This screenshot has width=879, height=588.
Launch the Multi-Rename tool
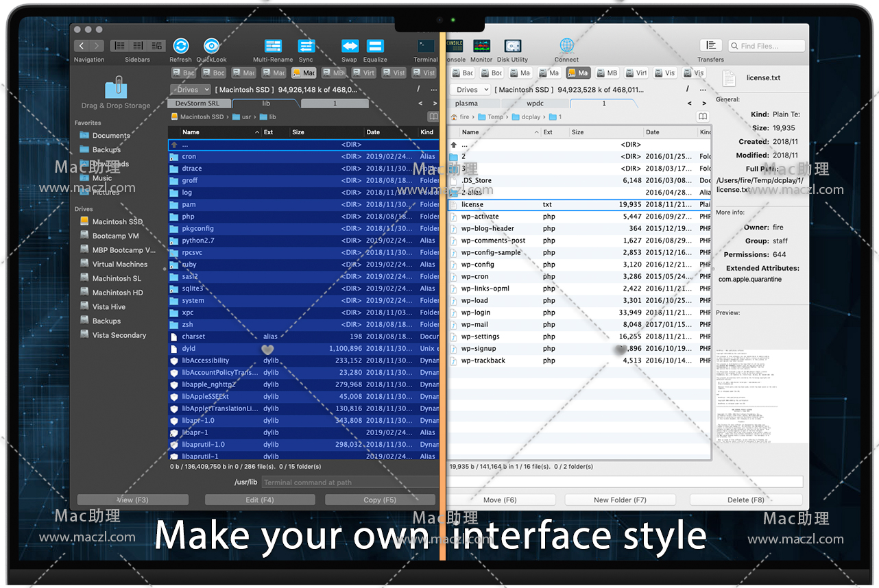[273, 46]
